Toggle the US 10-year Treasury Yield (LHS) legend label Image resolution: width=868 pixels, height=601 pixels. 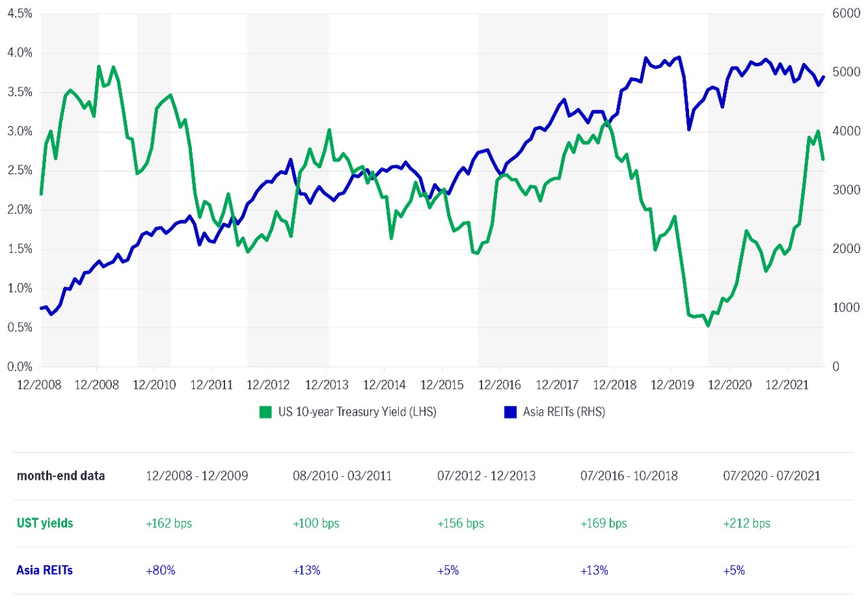(x=357, y=412)
